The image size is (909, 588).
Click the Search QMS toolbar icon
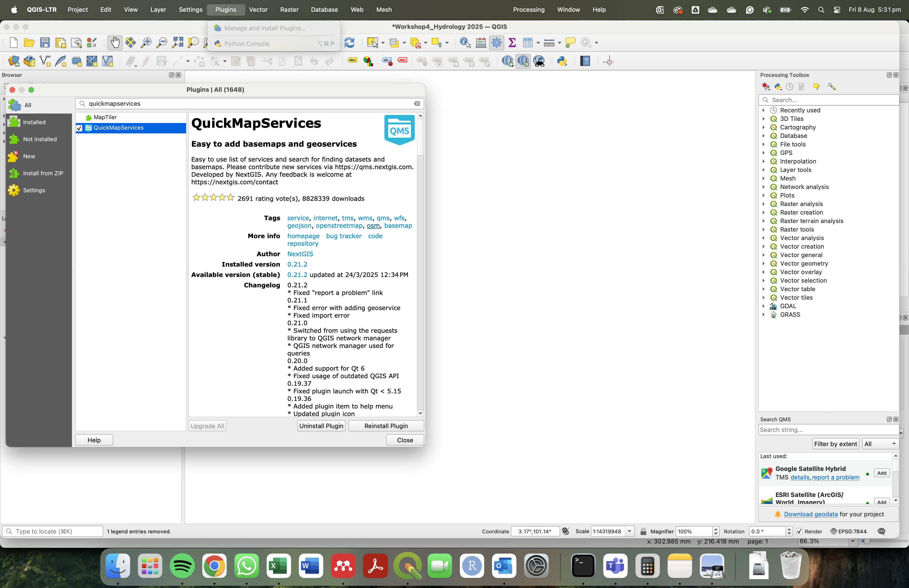(523, 61)
